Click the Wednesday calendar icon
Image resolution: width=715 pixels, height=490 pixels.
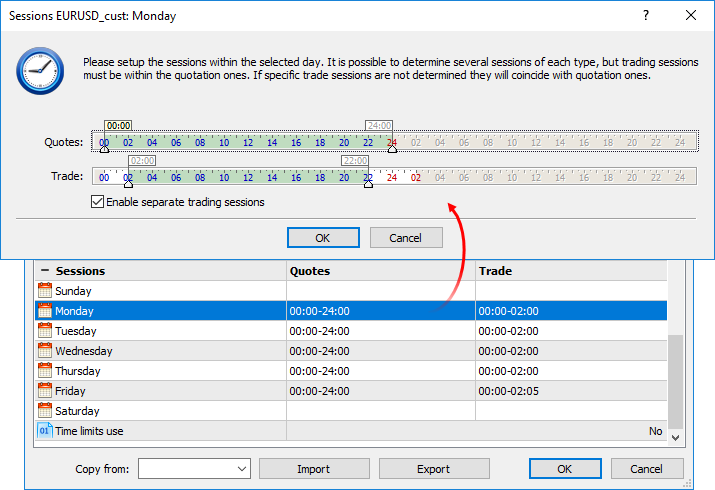tap(45, 351)
